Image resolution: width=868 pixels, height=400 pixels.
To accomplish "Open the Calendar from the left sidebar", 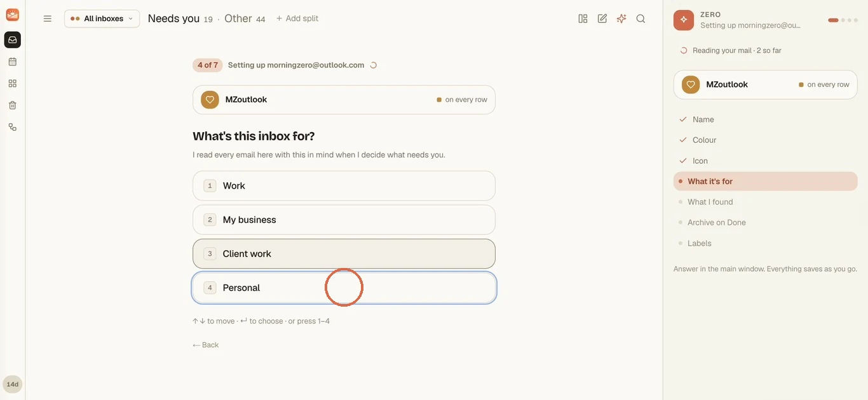I will [13, 62].
